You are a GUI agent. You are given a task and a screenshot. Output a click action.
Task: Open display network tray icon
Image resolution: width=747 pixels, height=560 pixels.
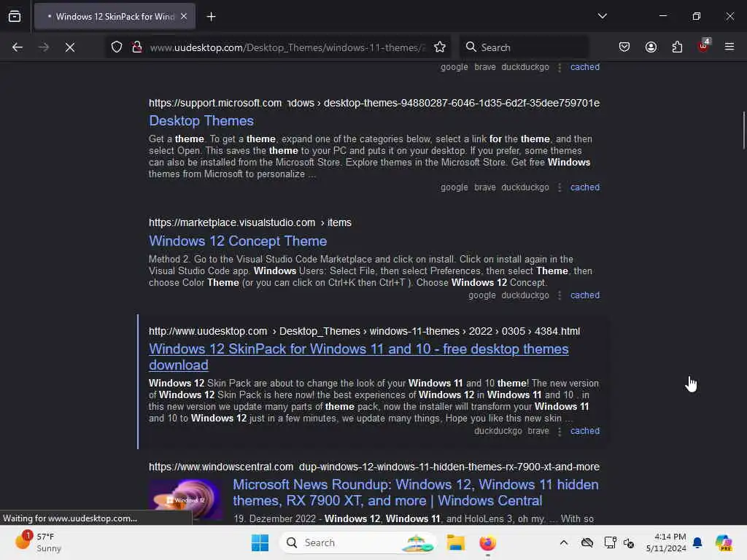pos(609,542)
